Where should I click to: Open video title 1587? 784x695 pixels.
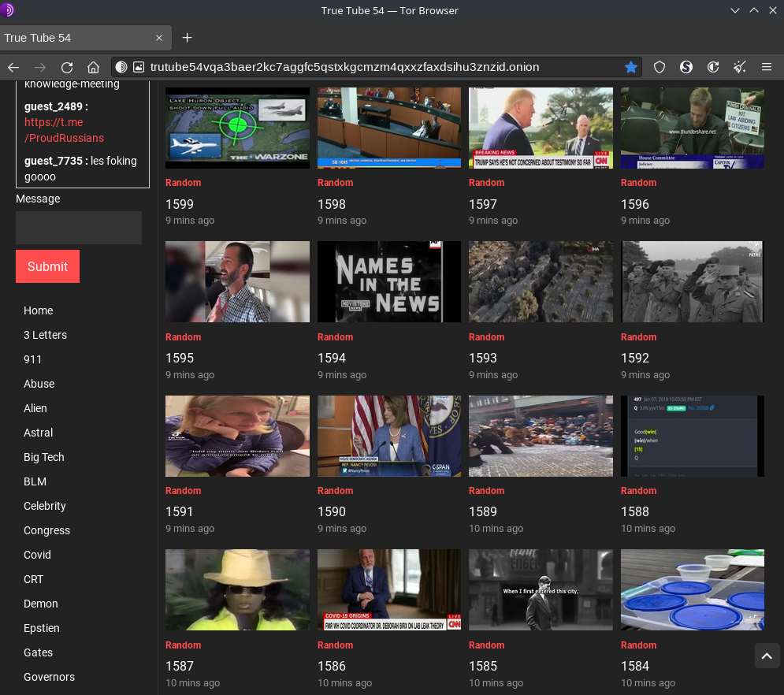click(180, 667)
